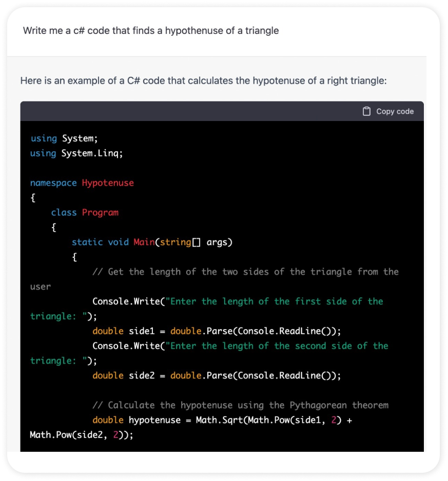The image size is (448, 481).
Task: Click the 'second side' prompt string
Action: 279,346
